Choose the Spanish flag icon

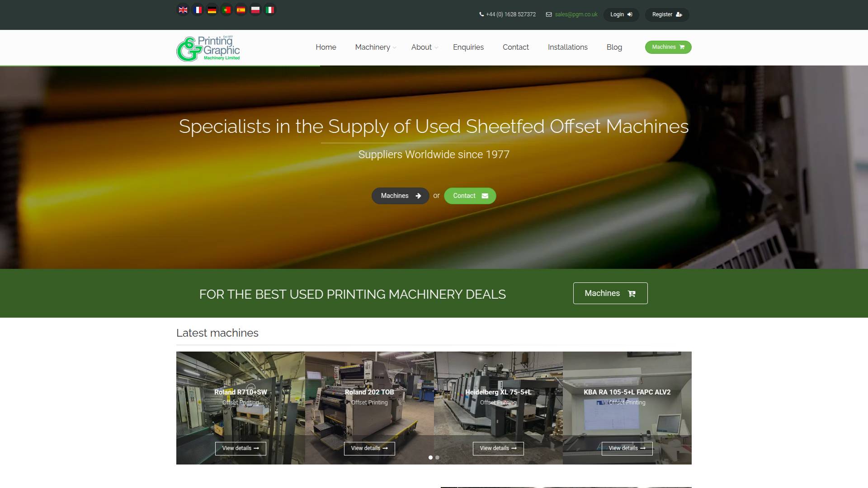coord(241,9)
